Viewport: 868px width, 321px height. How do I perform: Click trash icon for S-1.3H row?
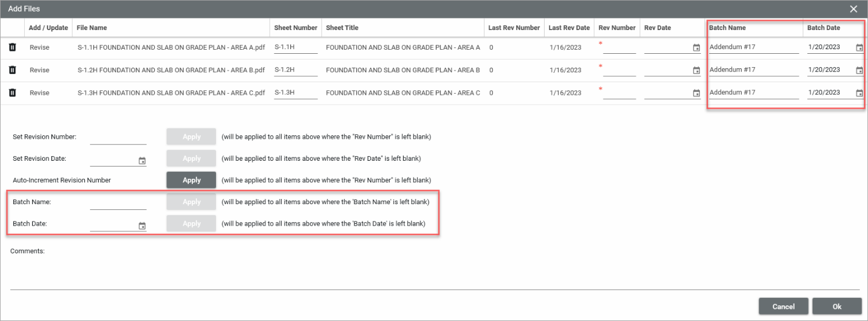(x=12, y=93)
